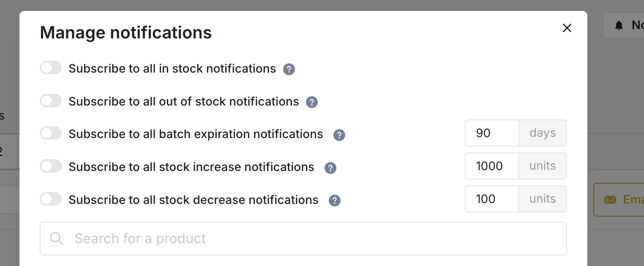Click the 90 days input field

click(x=492, y=133)
